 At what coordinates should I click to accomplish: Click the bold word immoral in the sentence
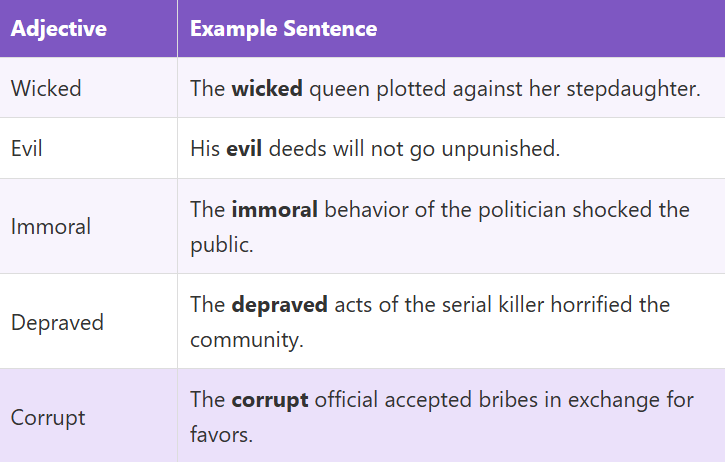275,209
